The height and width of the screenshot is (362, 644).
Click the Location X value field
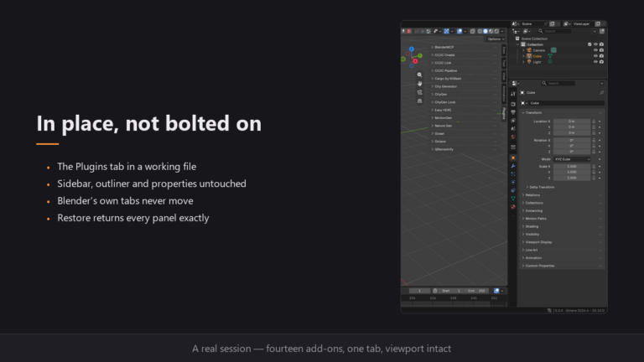coord(572,122)
